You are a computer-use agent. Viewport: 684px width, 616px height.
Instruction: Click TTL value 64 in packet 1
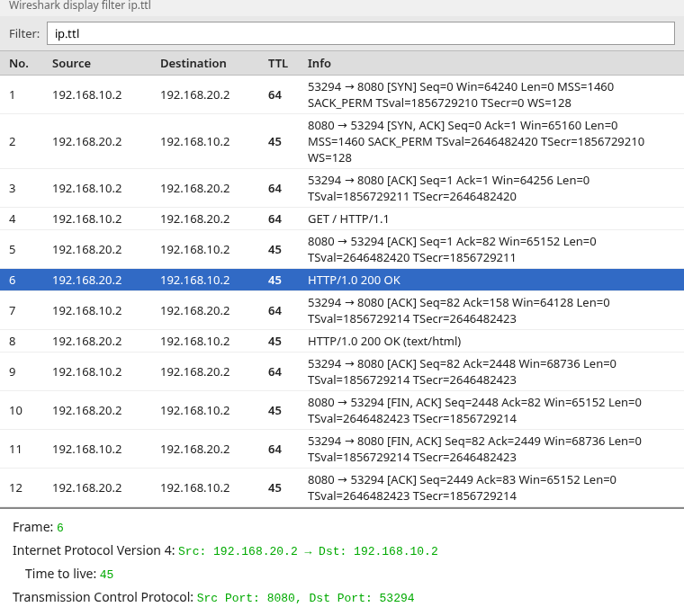274,95
